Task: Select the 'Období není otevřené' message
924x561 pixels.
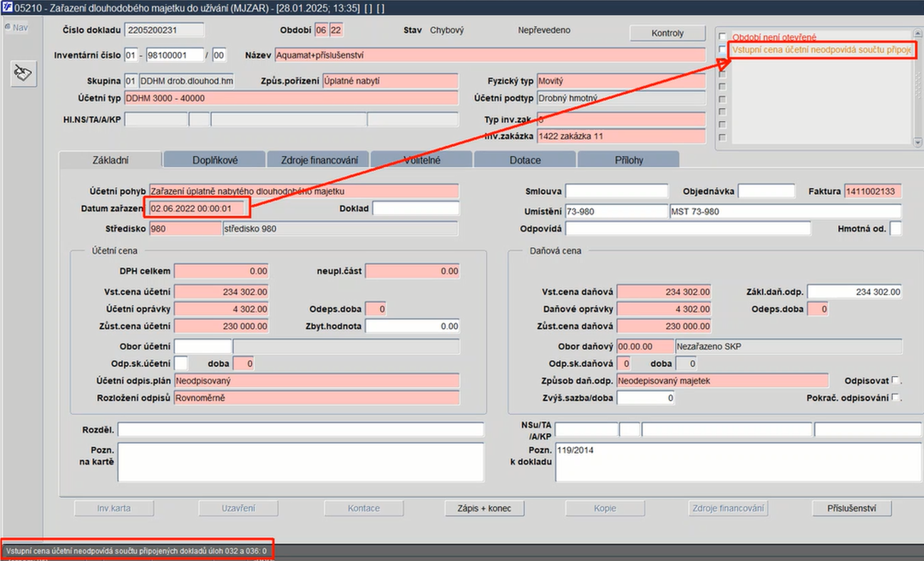Action: (x=774, y=36)
